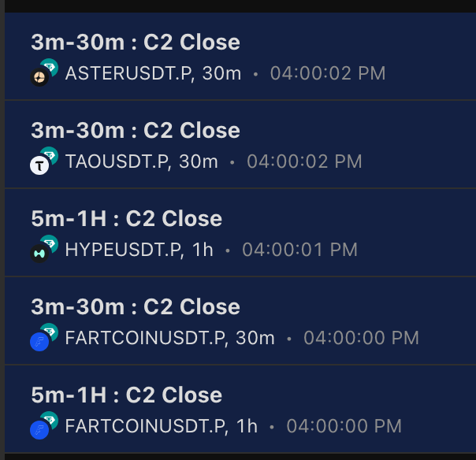
Task: Open the 5m-1H C2 Close title above FARTCOINUSDT.P
Action: click(127, 395)
